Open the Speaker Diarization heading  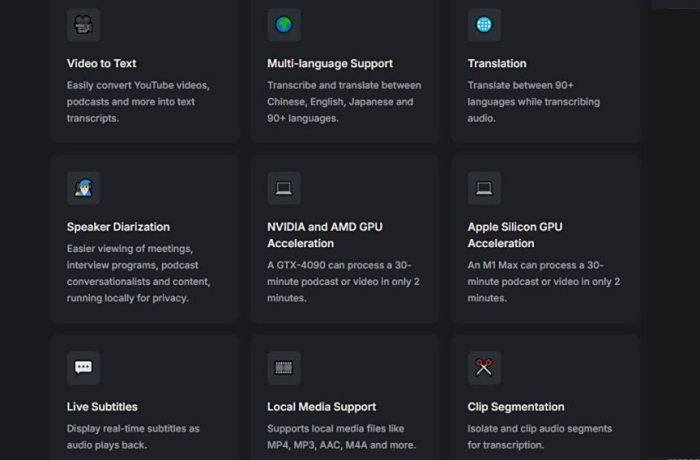click(x=118, y=227)
